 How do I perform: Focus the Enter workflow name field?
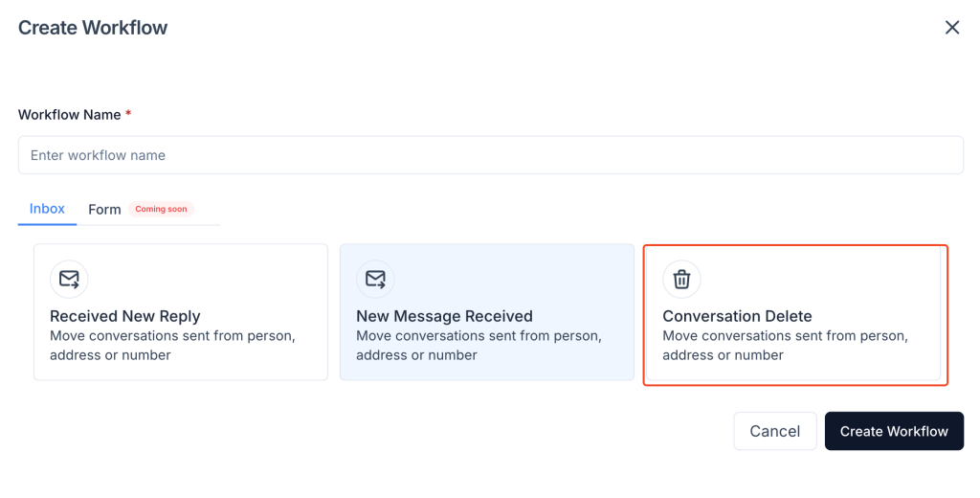coord(490,155)
